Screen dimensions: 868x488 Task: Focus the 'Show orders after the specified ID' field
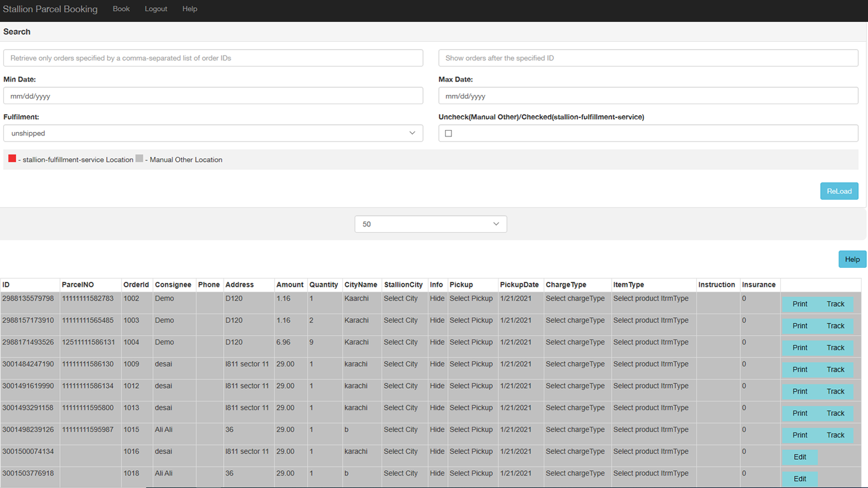648,58
